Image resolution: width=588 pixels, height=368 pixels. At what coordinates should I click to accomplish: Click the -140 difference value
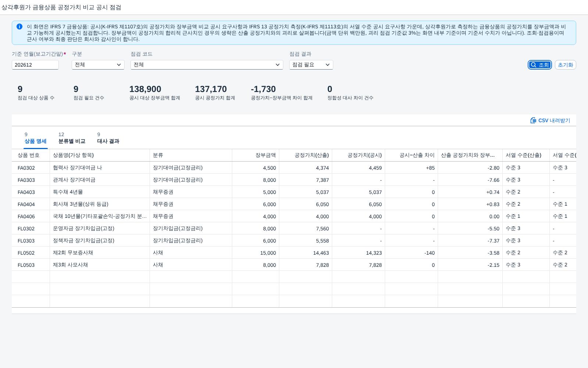(429, 253)
